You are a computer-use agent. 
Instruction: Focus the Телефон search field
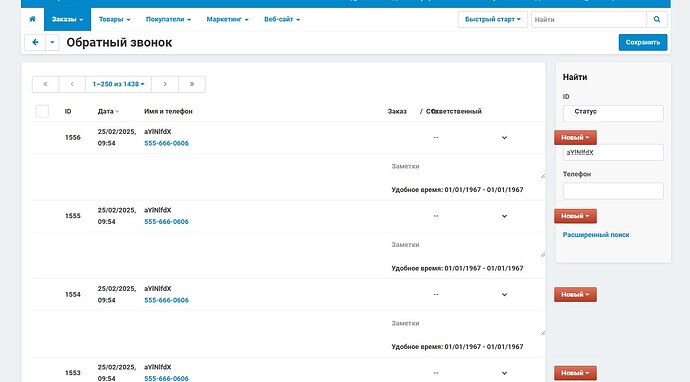click(613, 191)
